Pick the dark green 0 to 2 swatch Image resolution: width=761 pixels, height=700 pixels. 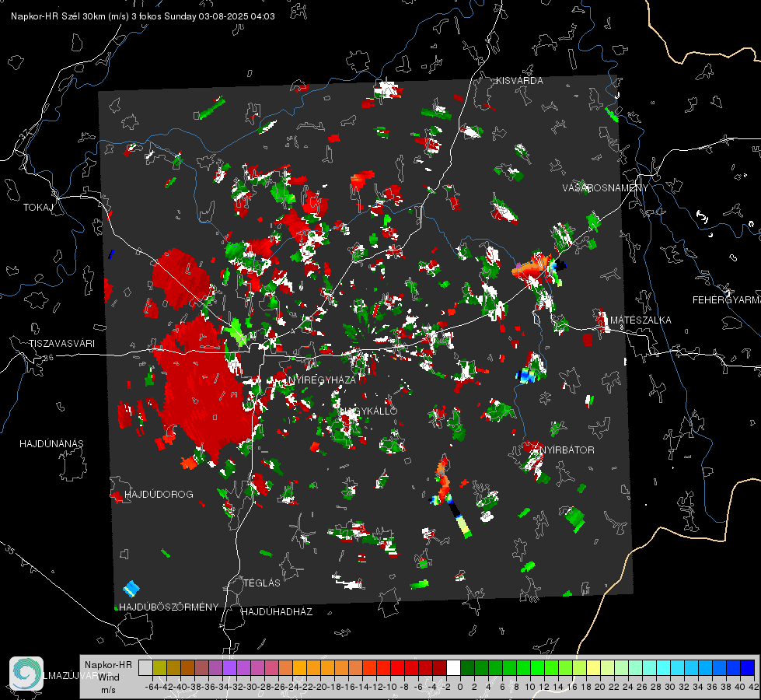pyautogui.click(x=467, y=667)
